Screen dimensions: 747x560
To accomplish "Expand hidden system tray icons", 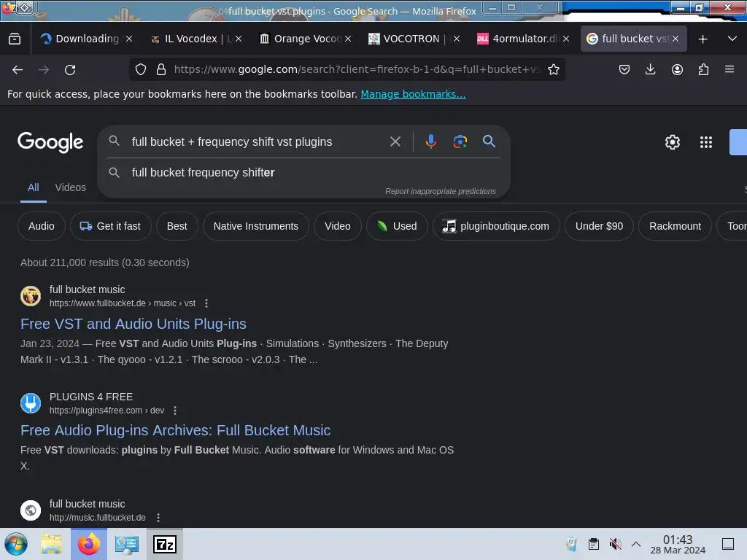I will (x=636, y=544).
